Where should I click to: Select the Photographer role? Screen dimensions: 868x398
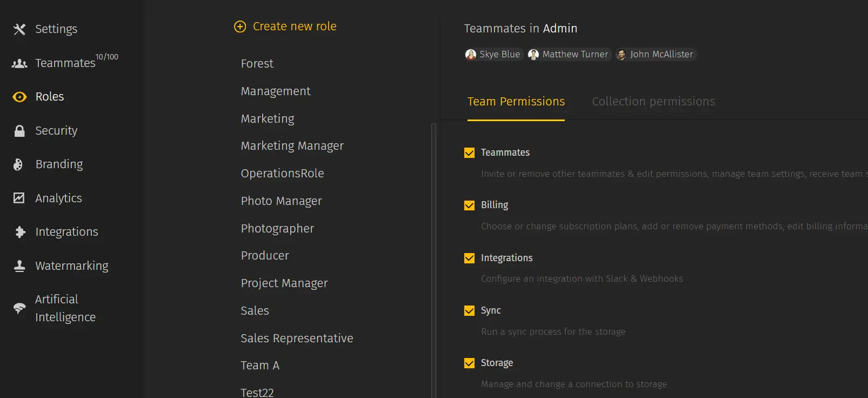pyautogui.click(x=277, y=229)
